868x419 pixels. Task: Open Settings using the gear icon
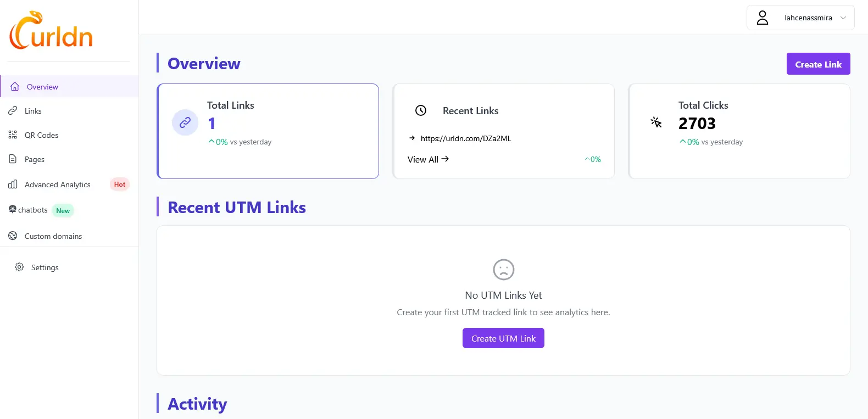19,267
